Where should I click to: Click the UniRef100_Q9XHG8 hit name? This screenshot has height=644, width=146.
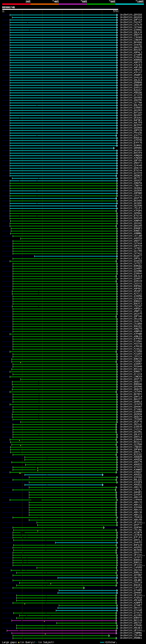131,98
